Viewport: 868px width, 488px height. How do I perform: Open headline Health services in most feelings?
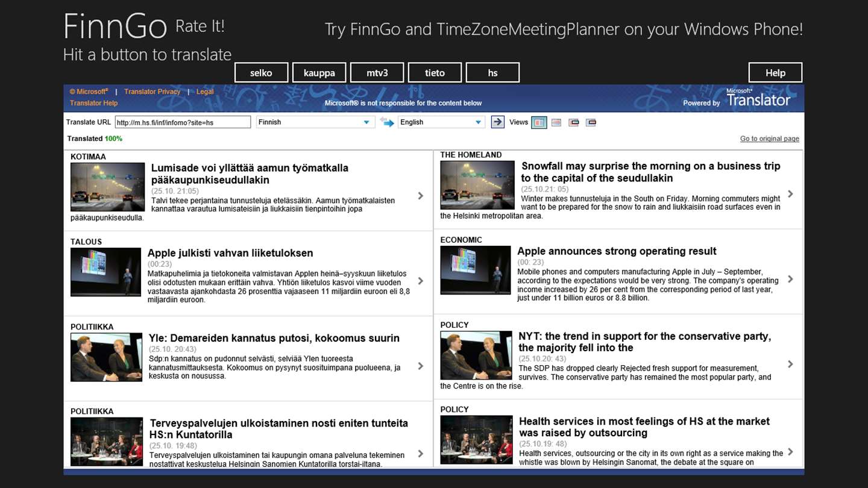pyautogui.click(x=644, y=427)
